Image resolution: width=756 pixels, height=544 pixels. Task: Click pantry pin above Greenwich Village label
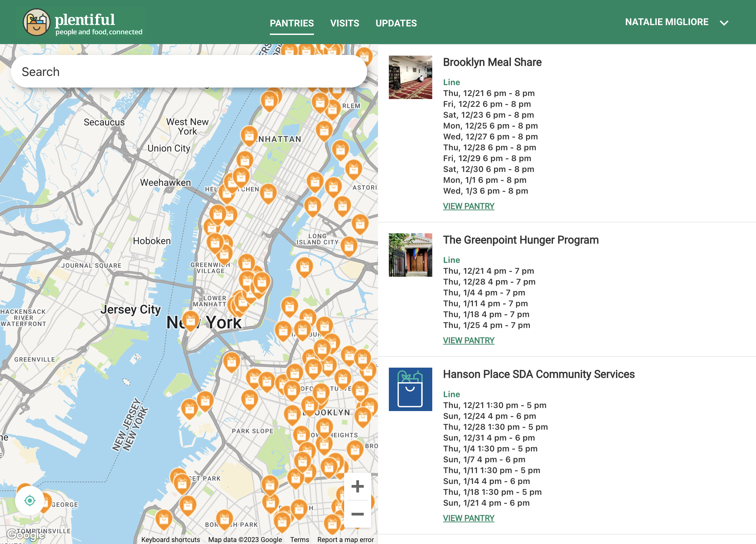[x=224, y=254]
